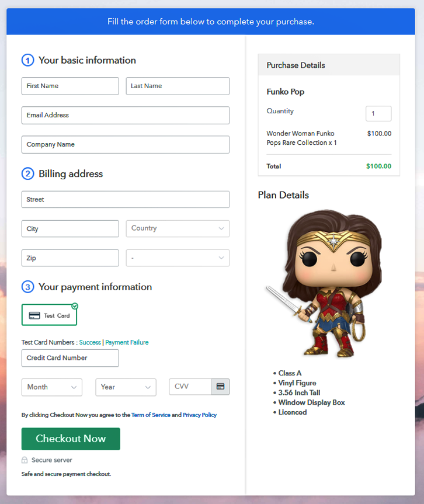Click the green checkmark on Test Card

(x=75, y=306)
